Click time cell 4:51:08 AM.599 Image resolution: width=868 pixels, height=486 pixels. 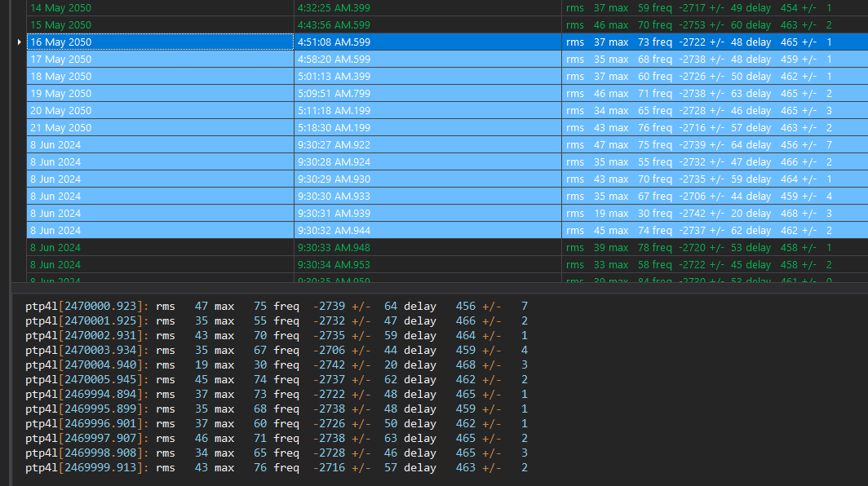pos(428,42)
